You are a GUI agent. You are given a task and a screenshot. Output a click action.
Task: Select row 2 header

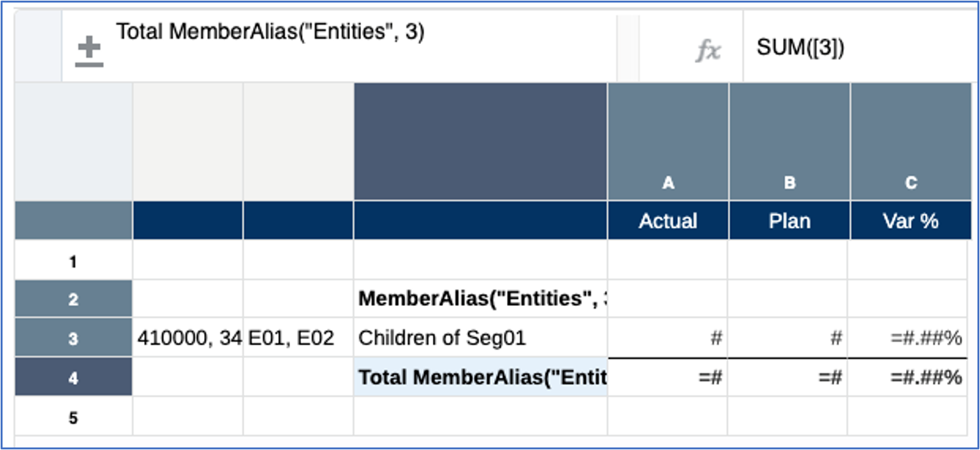(73, 300)
